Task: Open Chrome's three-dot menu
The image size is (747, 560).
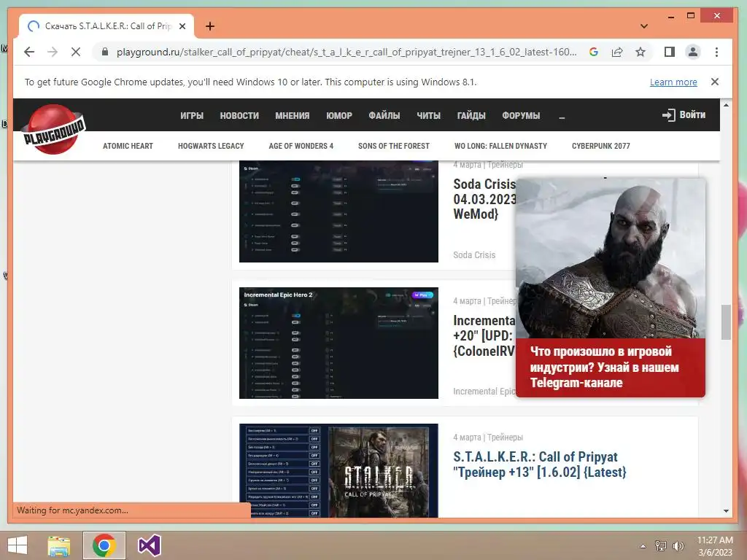Action: point(716,52)
